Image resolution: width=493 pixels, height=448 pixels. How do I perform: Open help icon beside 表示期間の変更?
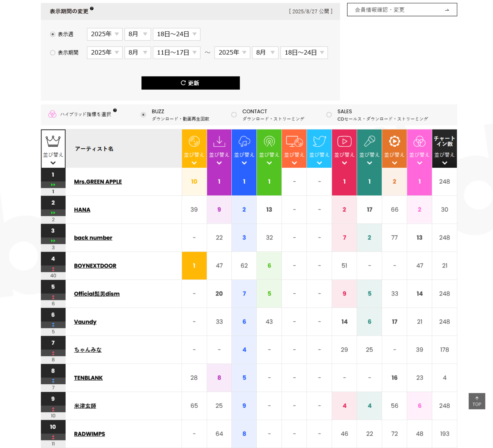(x=92, y=8)
